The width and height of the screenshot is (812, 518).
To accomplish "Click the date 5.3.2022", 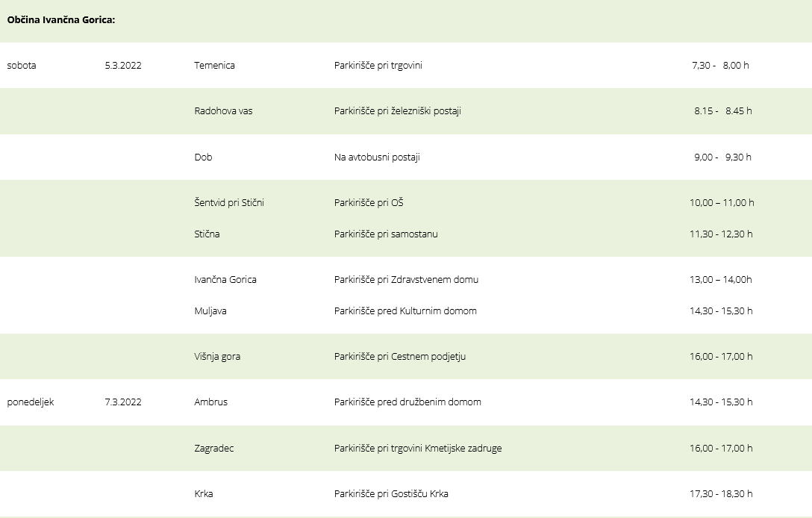I will click(x=123, y=65).
